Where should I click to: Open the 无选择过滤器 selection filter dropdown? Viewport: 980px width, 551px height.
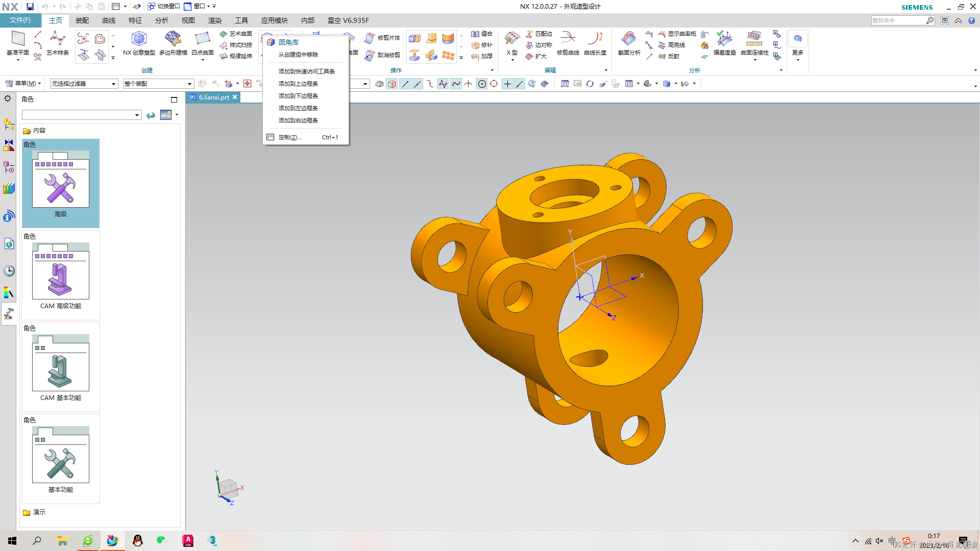click(84, 84)
